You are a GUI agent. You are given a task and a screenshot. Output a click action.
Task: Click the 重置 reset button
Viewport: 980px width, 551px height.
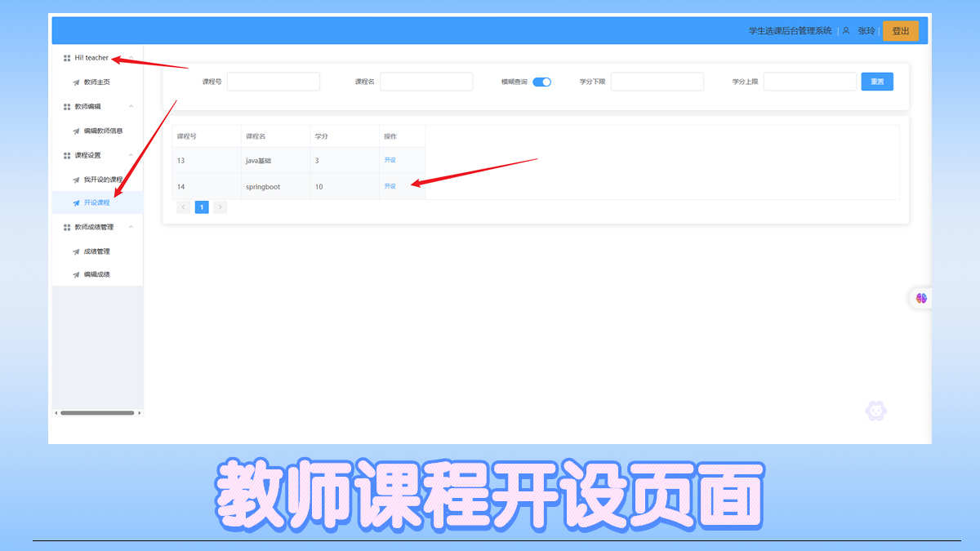point(877,82)
